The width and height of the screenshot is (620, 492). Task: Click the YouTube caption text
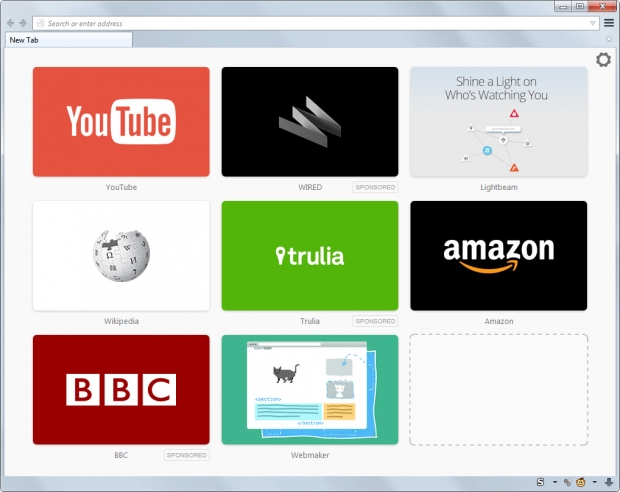point(121,187)
